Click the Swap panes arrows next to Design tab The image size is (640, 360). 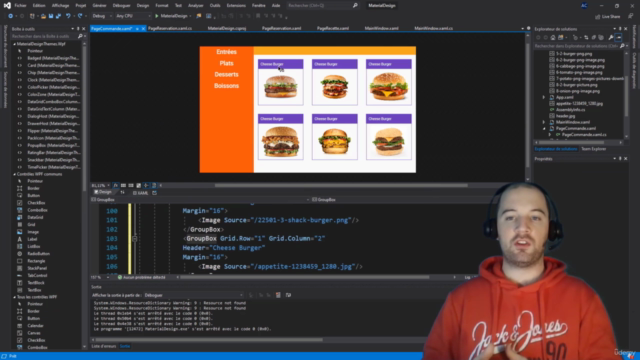[x=122, y=192]
